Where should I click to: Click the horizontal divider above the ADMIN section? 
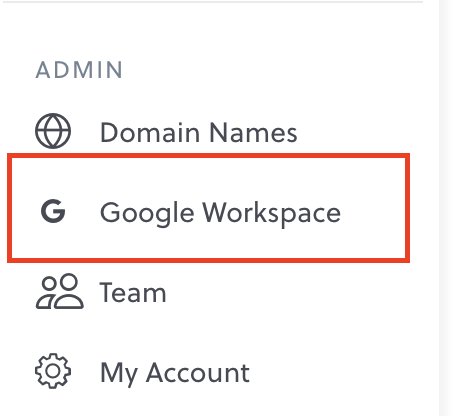[211, 2]
